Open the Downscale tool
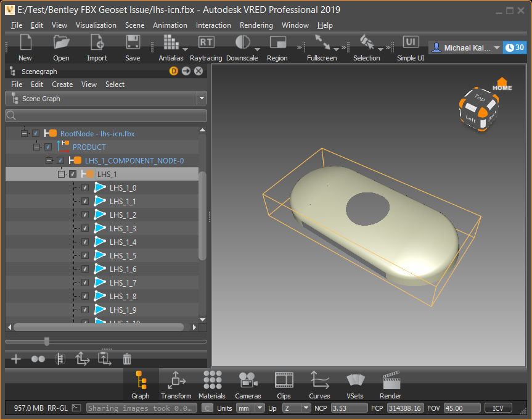 (x=242, y=41)
